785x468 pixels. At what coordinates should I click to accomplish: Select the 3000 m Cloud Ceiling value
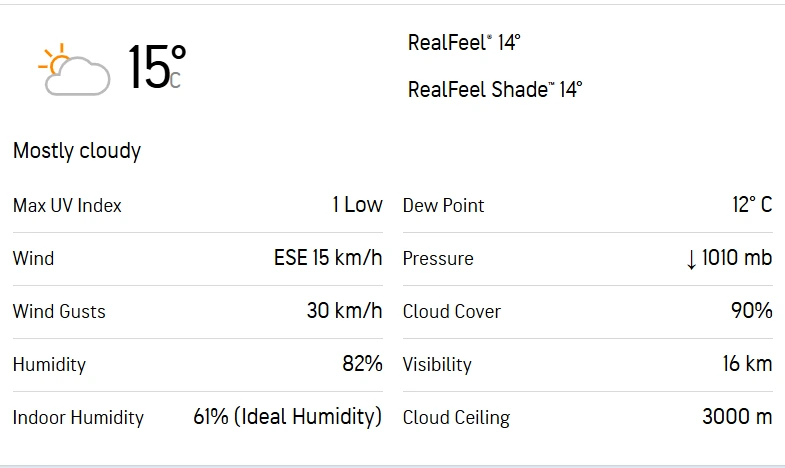[x=737, y=417]
